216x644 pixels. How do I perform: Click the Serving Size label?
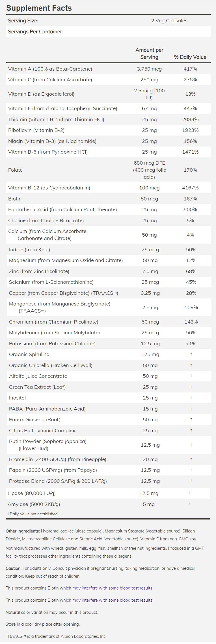[x=23, y=21]
